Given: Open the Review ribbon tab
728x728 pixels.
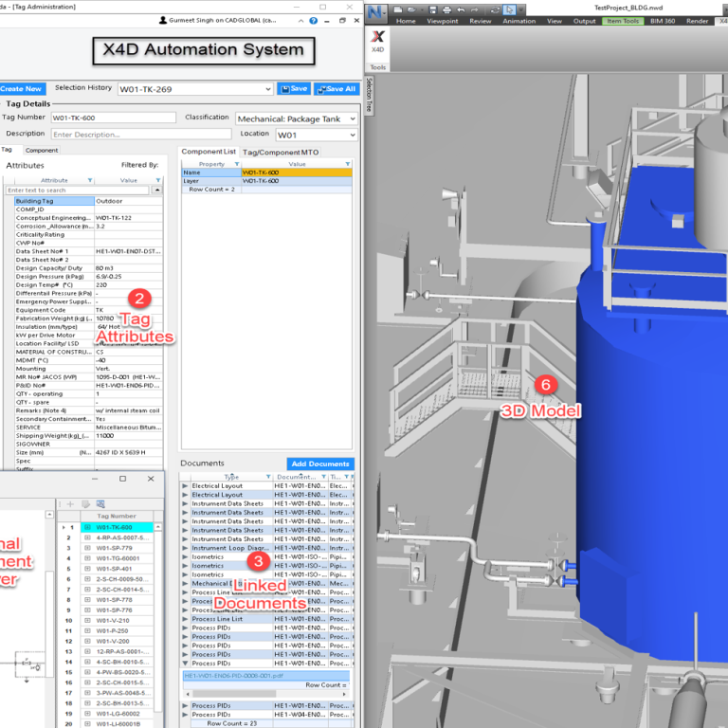Looking at the screenshot, I should pyautogui.click(x=481, y=21).
